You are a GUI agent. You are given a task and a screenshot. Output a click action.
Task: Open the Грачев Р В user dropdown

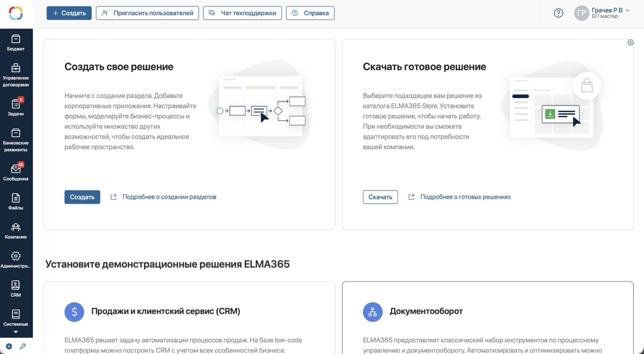click(610, 10)
